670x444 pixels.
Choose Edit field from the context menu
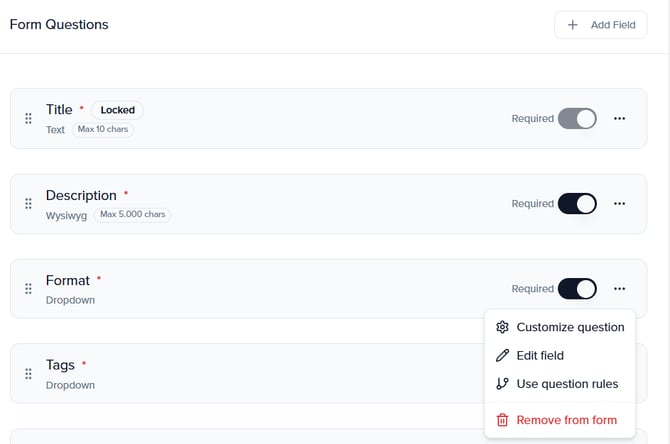(x=540, y=355)
